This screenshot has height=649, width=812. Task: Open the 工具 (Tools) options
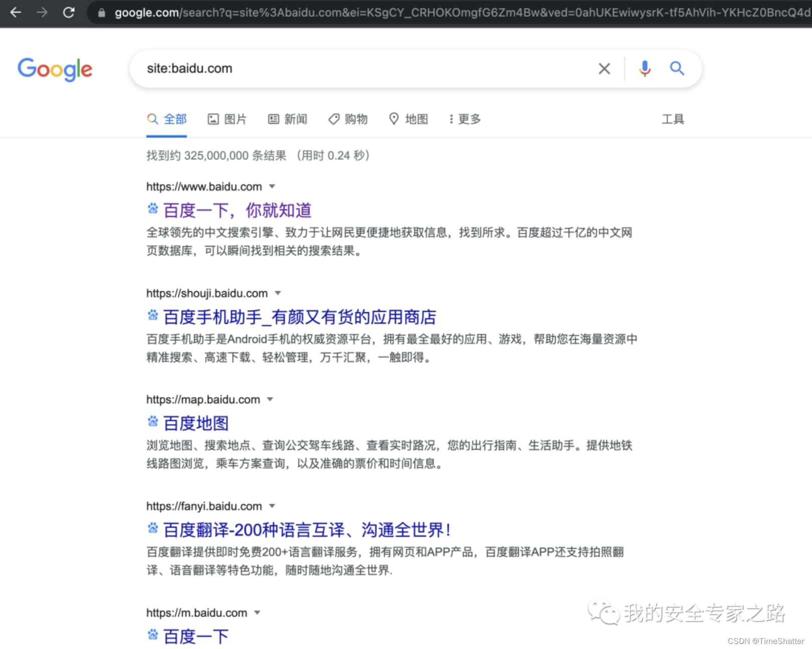click(x=673, y=119)
